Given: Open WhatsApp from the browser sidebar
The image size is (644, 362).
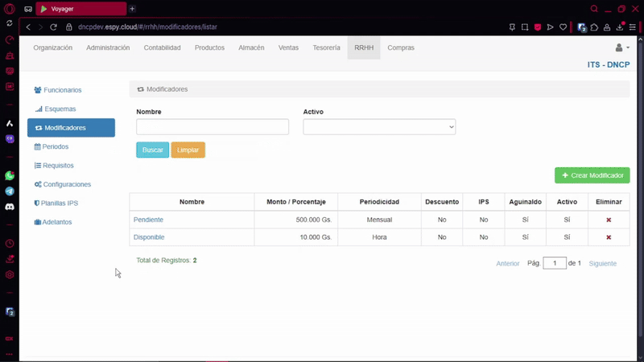Looking at the screenshot, I should pos(10,175).
